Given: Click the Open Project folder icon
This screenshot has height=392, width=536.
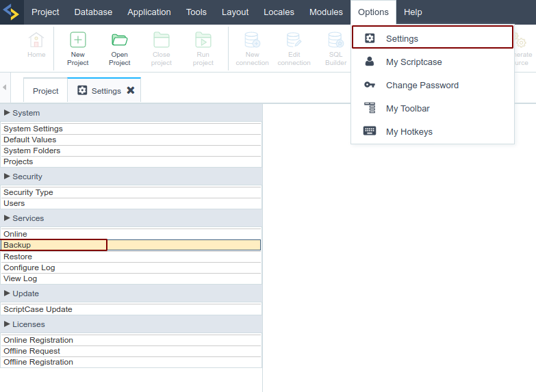Looking at the screenshot, I should [x=120, y=40].
